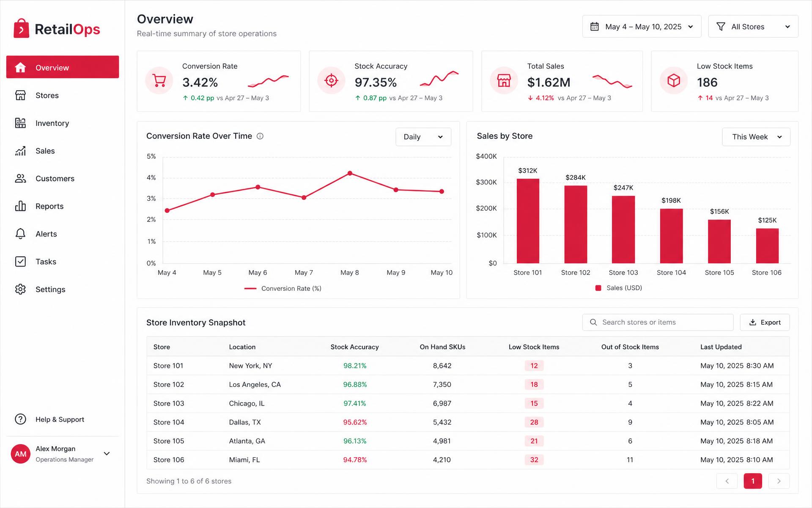The height and width of the screenshot is (508, 812).
Task: Click the Help & Support question mark icon
Action: click(x=20, y=419)
